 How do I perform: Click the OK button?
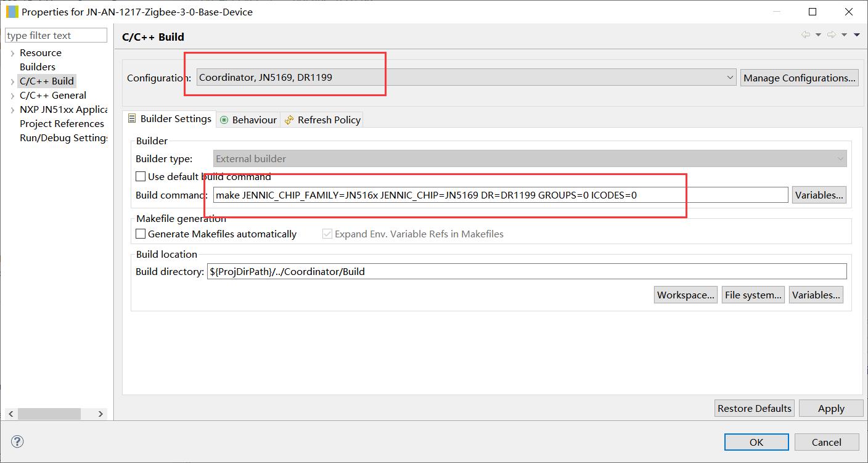(x=756, y=442)
